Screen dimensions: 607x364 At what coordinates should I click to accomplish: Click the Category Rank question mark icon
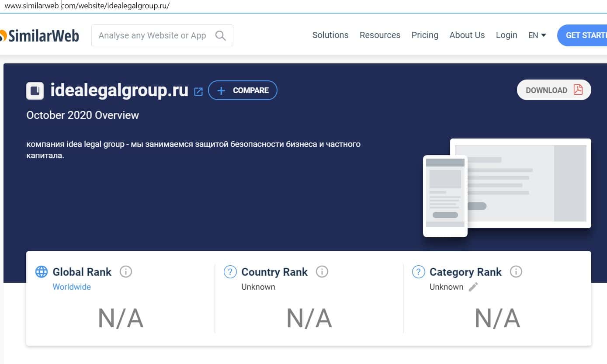click(418, 272)
